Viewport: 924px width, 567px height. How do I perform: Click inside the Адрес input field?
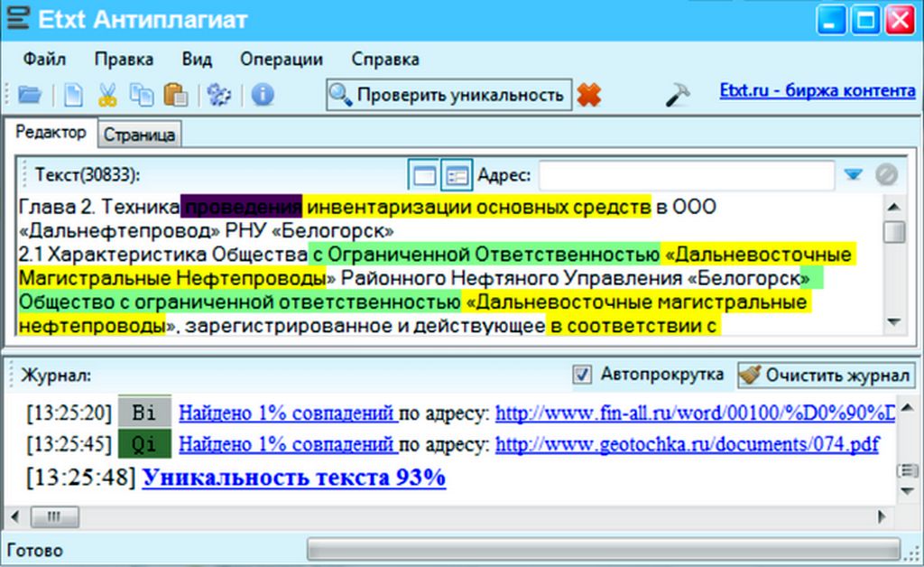click(x=687, y=175)
